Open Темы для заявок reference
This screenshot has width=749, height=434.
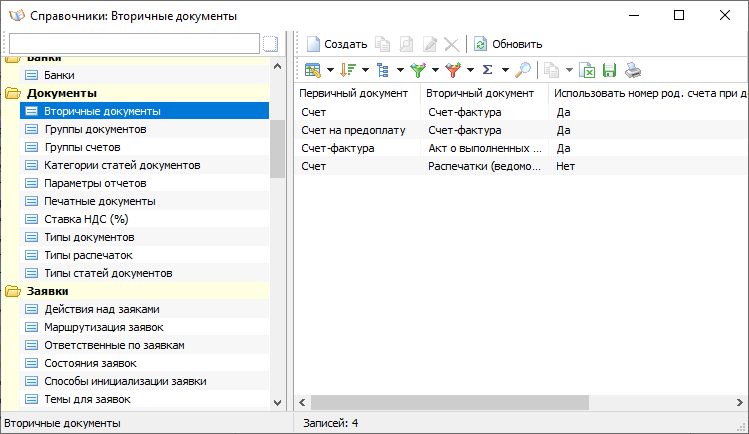(x=144, y=400)
